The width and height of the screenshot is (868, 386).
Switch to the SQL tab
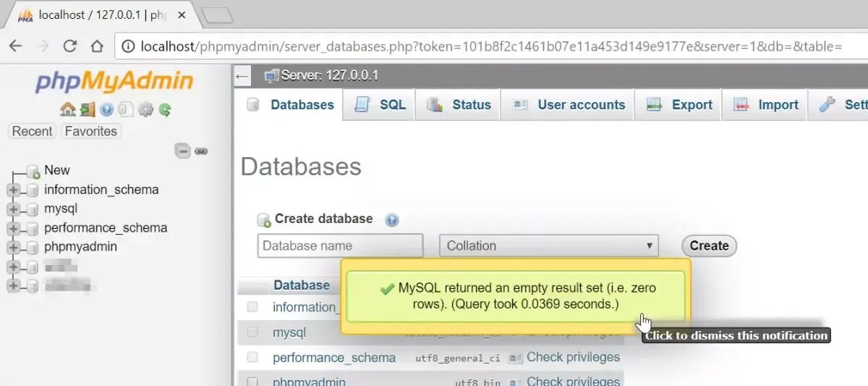pyautogui.click(x=380, y=105)
